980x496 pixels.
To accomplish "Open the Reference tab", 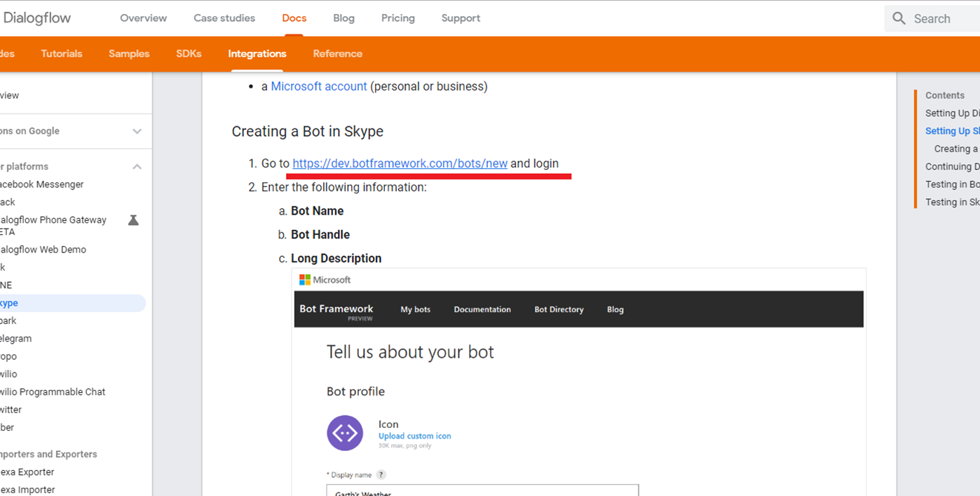I will (x=337, y=54).
